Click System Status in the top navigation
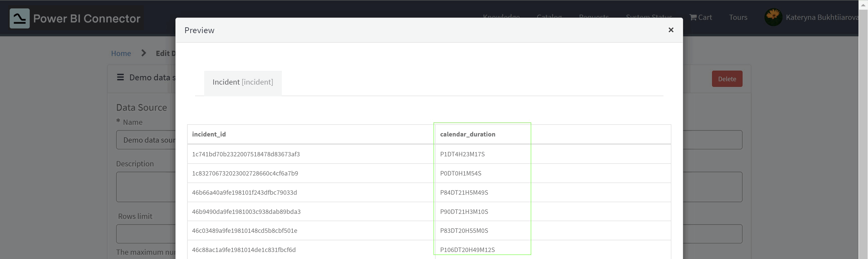 [x=649, y=17]
